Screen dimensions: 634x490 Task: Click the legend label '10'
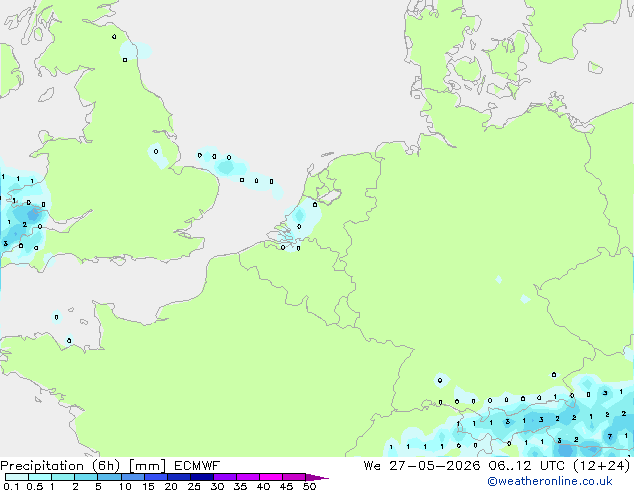125,486
